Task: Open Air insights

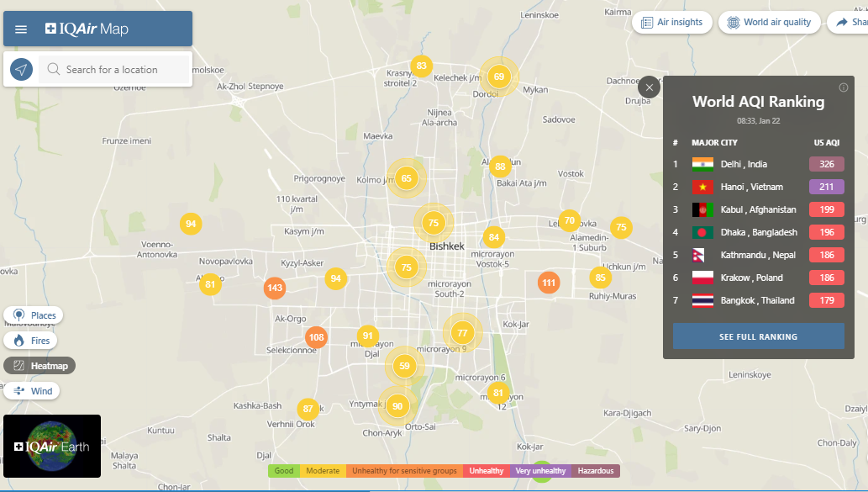Action: pyautogui.click(x=671, y=23)
